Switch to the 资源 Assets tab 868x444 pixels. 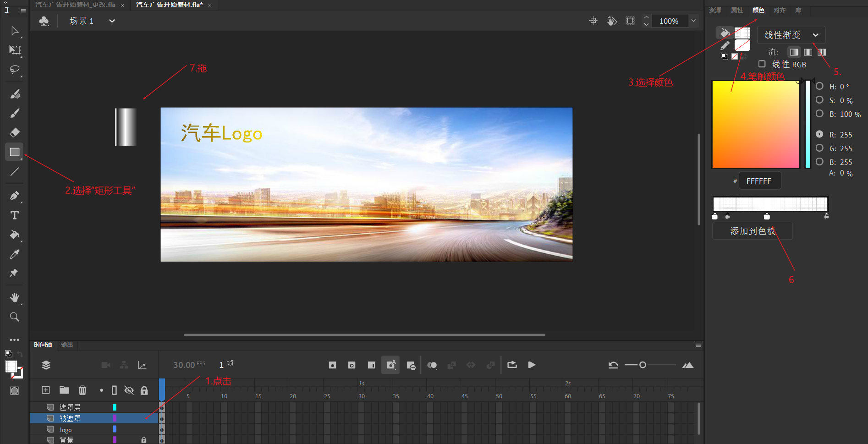715,10
